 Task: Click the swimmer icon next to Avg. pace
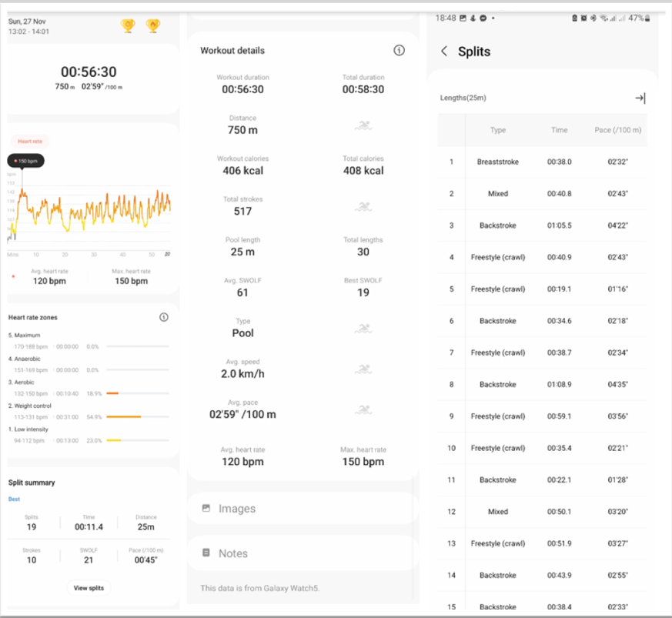[363, 409]
